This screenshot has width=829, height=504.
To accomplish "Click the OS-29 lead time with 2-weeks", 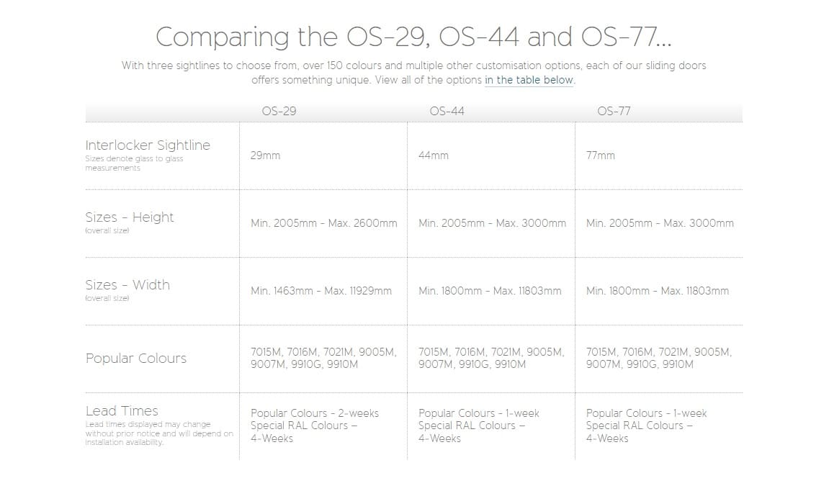I will [314, 413].
